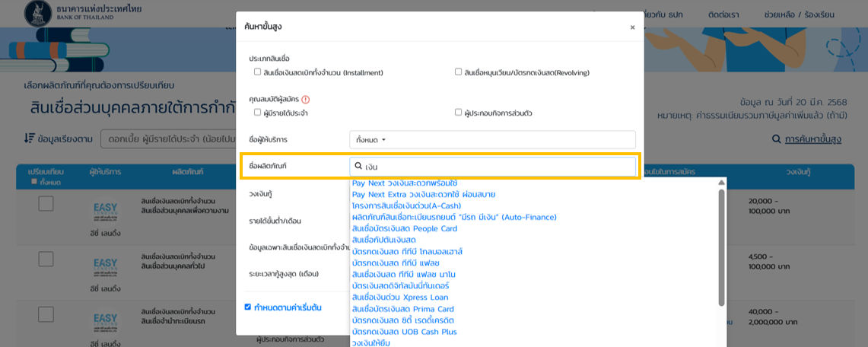Uncheck กำหนดตามค่าเริ่มต้น checkbox
Screen dimensions: 868x347
[248, 307]
